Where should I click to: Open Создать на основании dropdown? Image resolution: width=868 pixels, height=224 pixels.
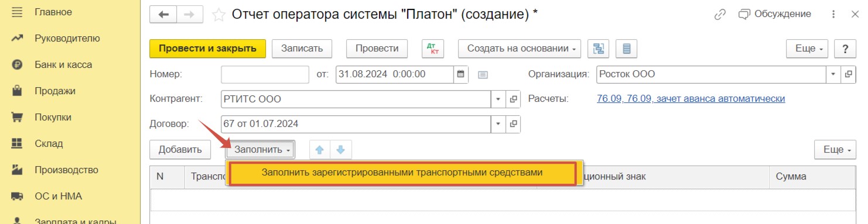coord(520,49)
